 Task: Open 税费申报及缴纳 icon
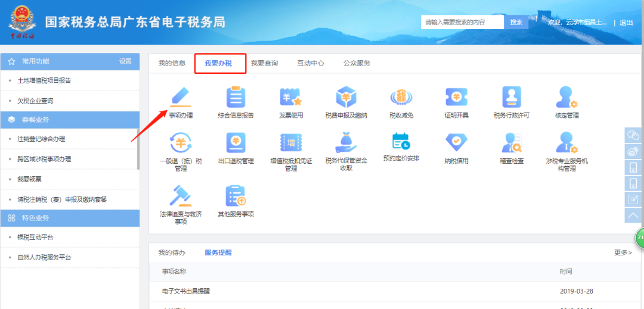point(346,97)
